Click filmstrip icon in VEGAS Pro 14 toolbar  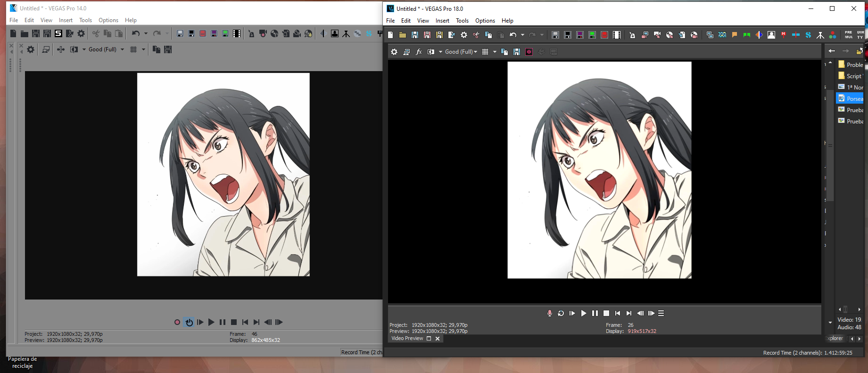pyautogui.click(x=237, y=33)
